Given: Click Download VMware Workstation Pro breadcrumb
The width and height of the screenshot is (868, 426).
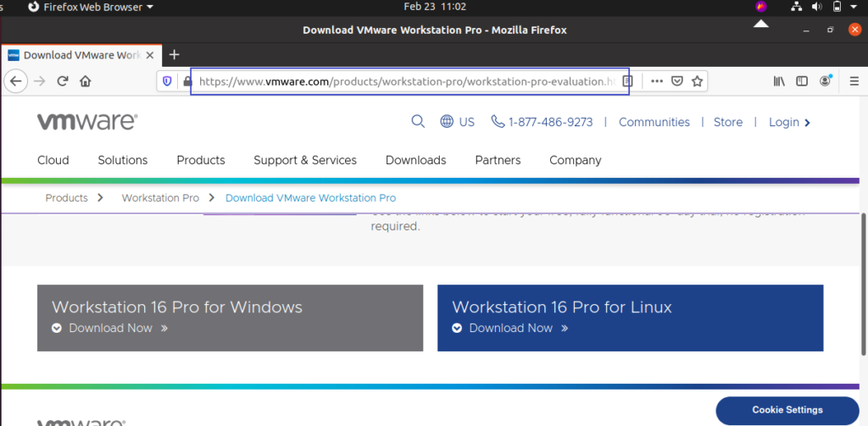Looking at the screenshot, I should pyautogui.click(x=310, y=197).
